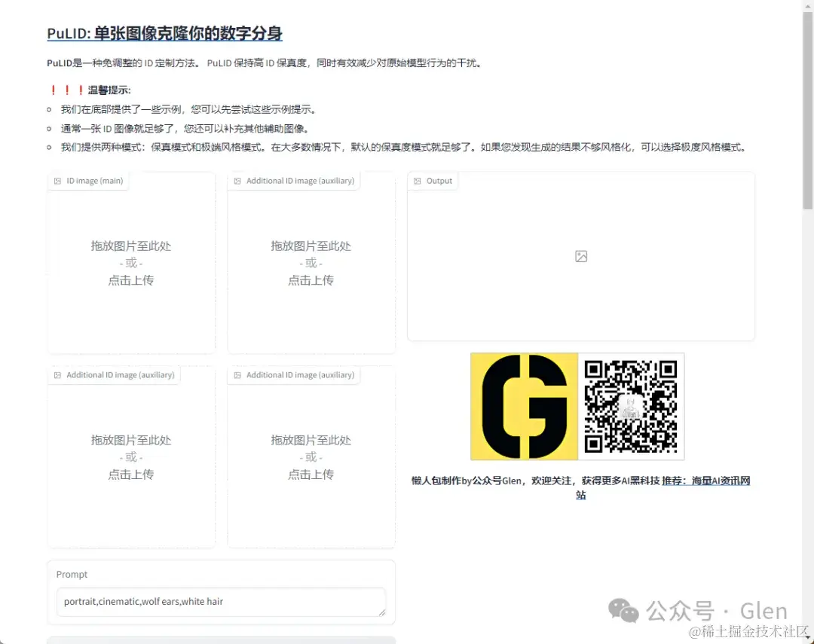Click the top Additional ID image panel icon
Screen dimensions: 814x644
(238, 181)
